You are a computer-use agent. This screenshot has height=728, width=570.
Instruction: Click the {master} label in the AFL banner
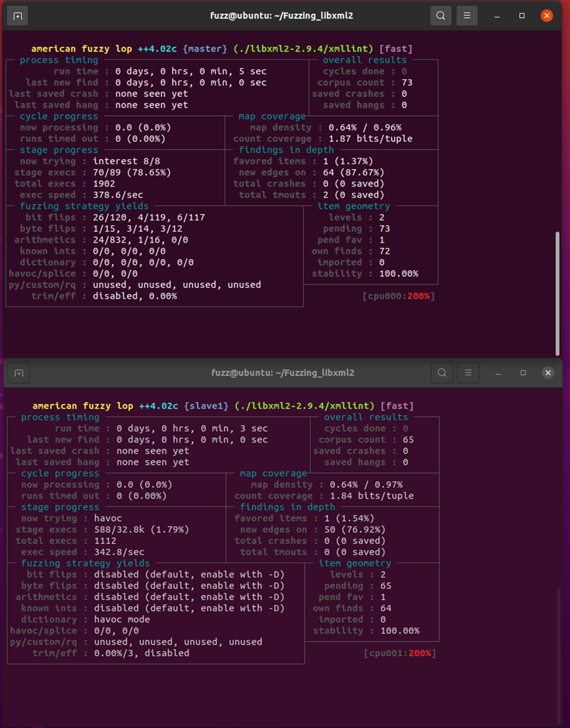tap(205, 49)
